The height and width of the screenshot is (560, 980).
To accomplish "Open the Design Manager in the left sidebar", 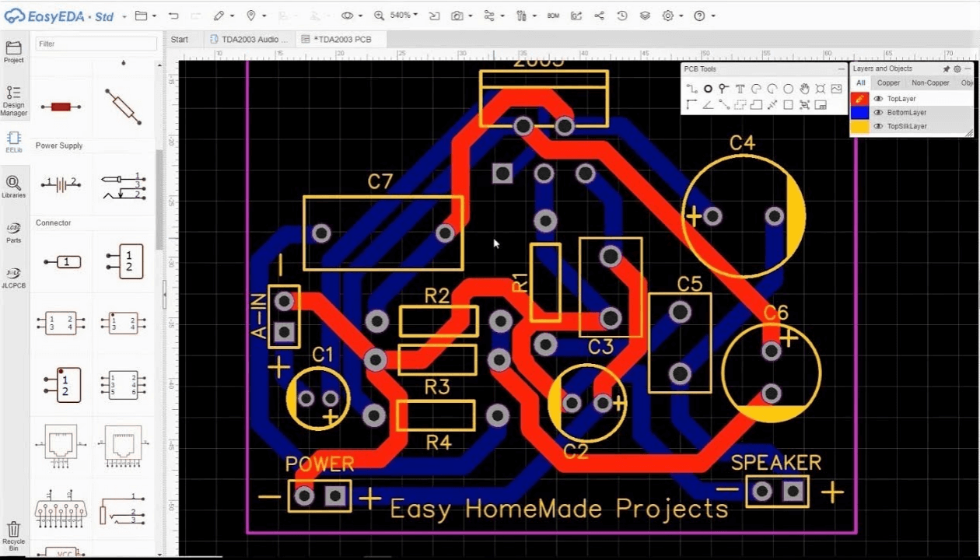I will tap(13, 101).
